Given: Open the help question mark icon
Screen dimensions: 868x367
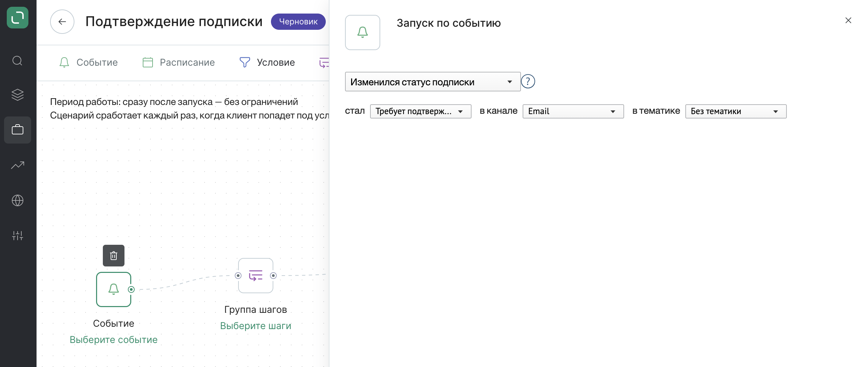Looking at the screenshot, I should click(x=528, y=82).
